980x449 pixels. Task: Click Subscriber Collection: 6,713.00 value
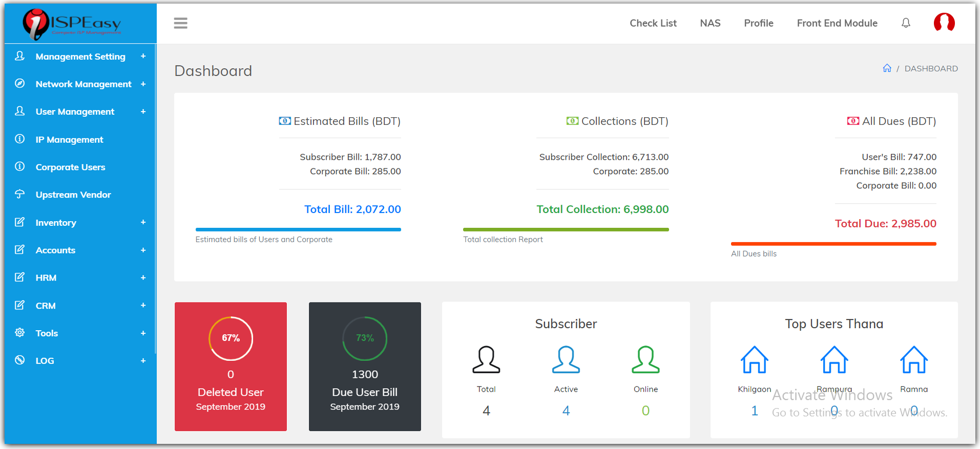point(604,157)
